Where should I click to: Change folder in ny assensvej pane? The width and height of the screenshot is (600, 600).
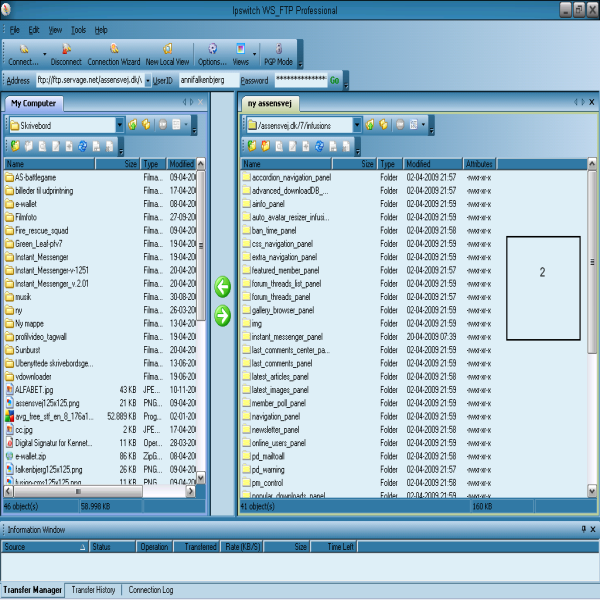(252, 146)
